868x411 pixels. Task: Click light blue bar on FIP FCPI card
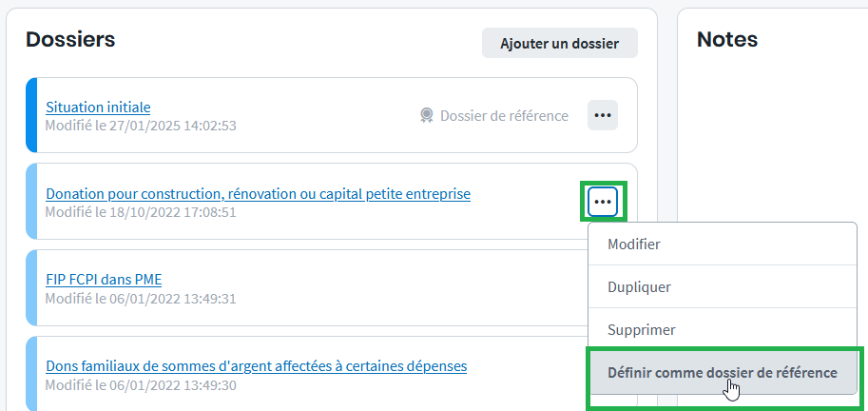[31, 287]
